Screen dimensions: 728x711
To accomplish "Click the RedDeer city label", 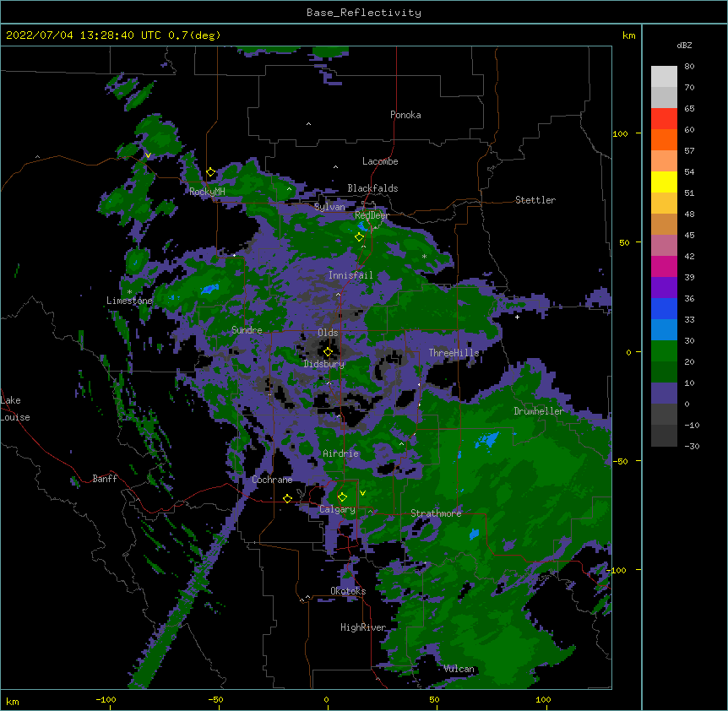I will pyautogui.click(x=372, y=215).
